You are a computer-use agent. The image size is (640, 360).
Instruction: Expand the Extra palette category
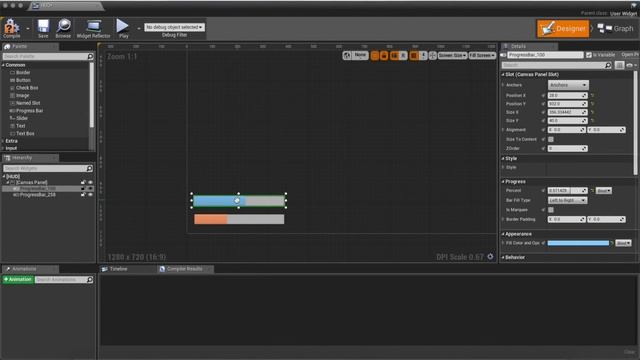pos(4,141)
